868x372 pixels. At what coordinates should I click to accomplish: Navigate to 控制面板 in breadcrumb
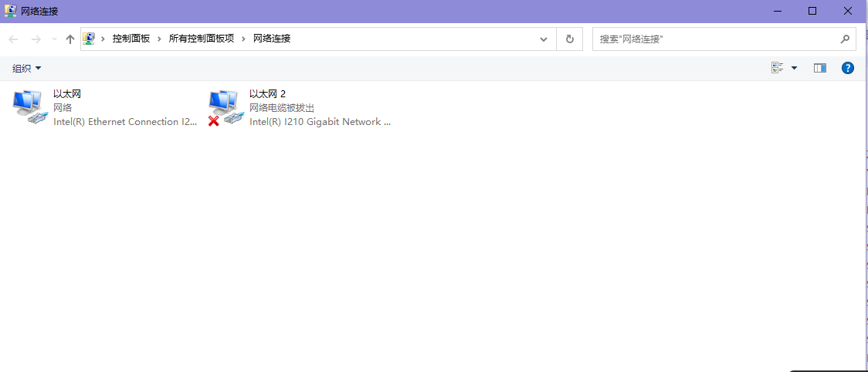coord(131,39)
